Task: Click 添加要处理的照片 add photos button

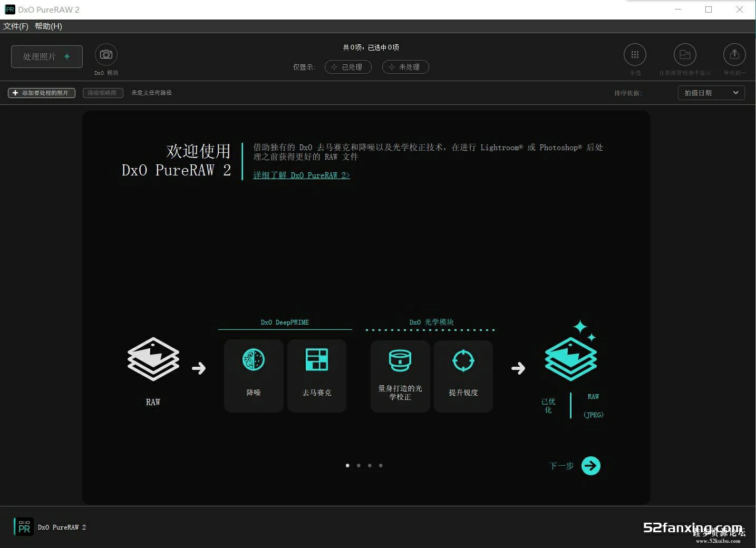Action: click(42, 93)
